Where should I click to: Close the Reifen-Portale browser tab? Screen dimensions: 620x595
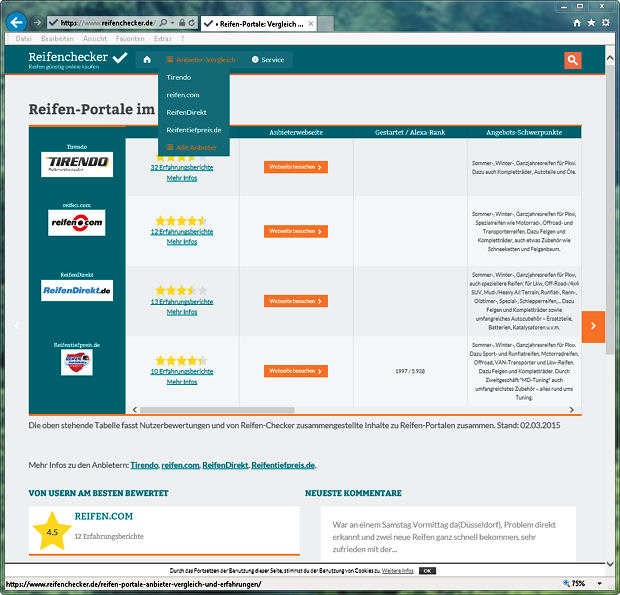click(311, 24)
